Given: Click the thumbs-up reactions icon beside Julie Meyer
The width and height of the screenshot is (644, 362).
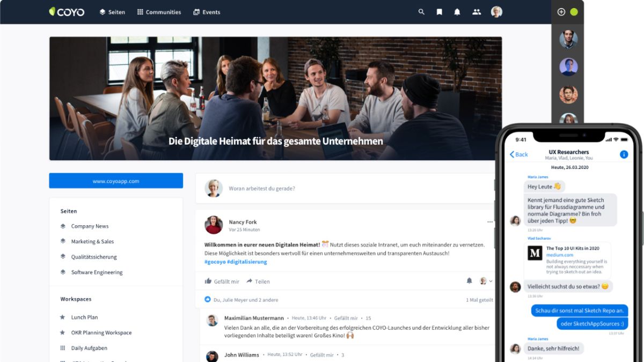Looking at the screenshot, I should (x=208, y=300).
